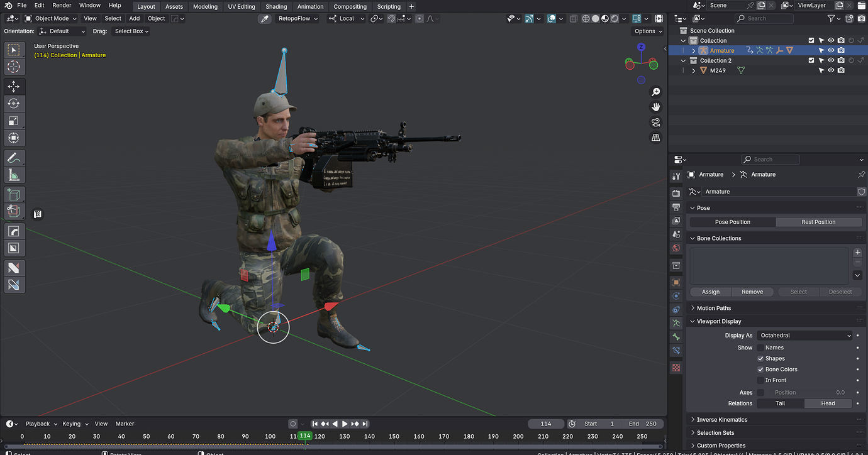Open Output properties tab icon

coord(676,207)
